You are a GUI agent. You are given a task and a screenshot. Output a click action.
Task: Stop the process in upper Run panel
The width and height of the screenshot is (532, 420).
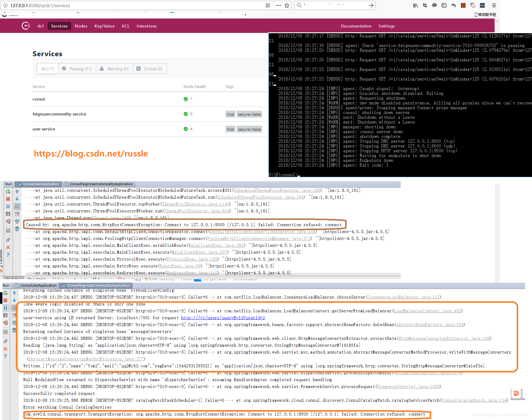tap(8, 199)
